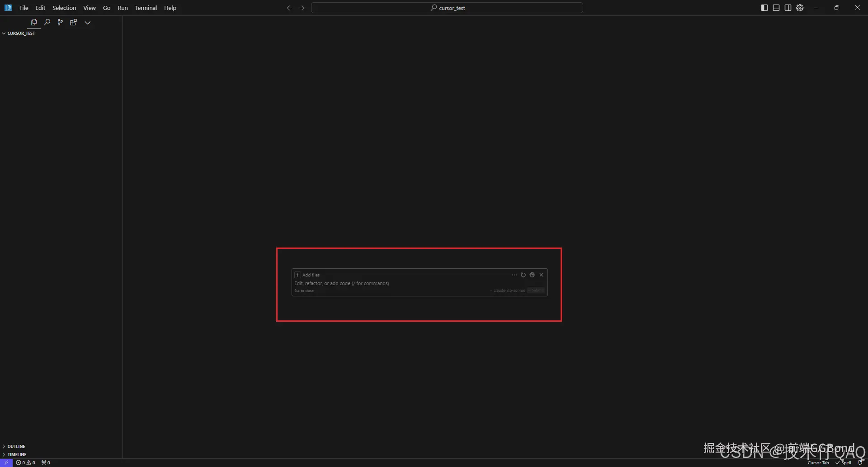The height and width of the screenshot is (467, 868).
Task: Go back with the left arrow
Action: point(290,8)
